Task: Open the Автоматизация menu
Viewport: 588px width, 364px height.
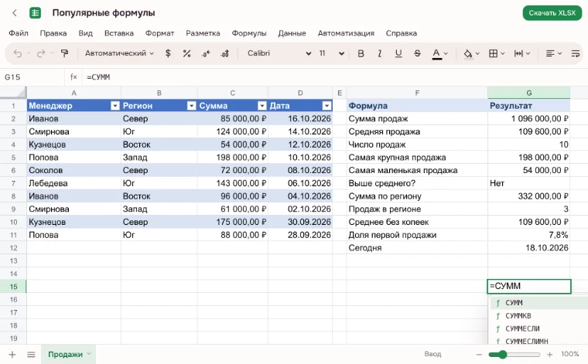Action: [x=346, y=33]
